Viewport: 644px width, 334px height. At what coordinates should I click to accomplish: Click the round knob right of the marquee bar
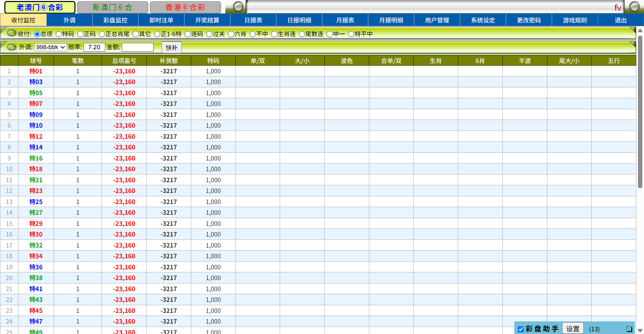634,7
